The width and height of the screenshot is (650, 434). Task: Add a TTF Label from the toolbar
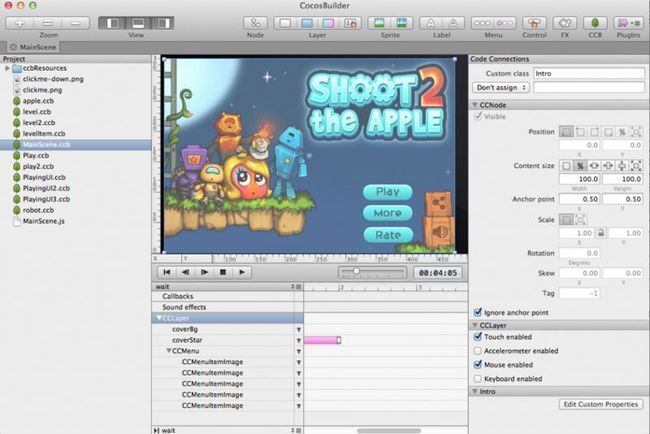pos(454,23)
